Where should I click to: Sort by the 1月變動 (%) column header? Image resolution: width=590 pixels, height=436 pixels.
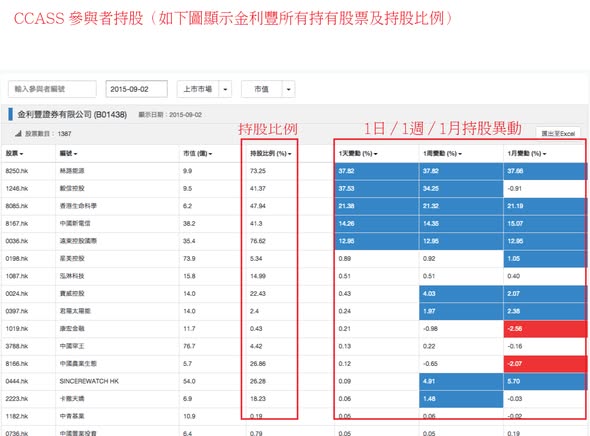527,153
